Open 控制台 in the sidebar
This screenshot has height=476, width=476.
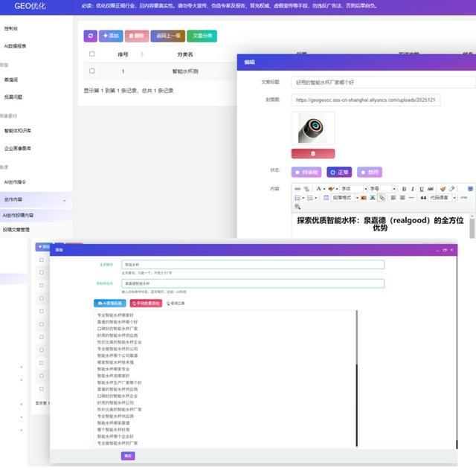[x=11, y=28]
